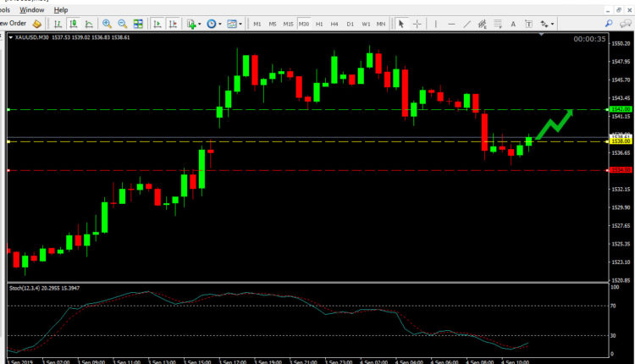Select the M1 timeframe

pos(257,24)
